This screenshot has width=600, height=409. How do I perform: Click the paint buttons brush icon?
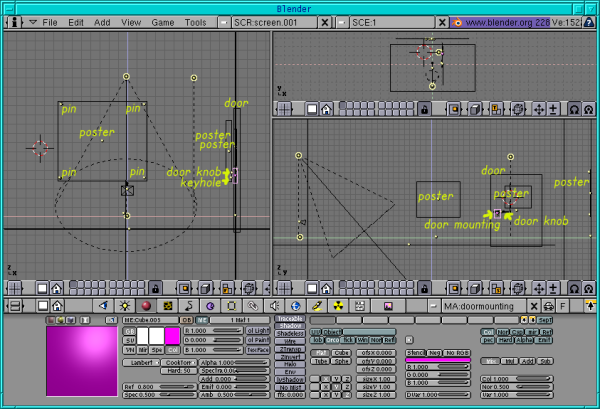(318, 305)
